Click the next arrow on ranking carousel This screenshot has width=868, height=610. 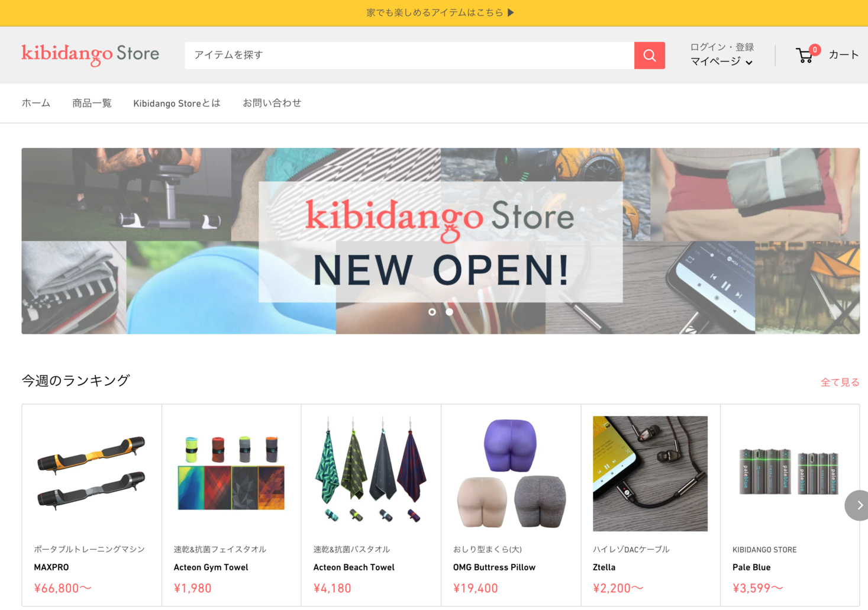[x=858, y=505]
